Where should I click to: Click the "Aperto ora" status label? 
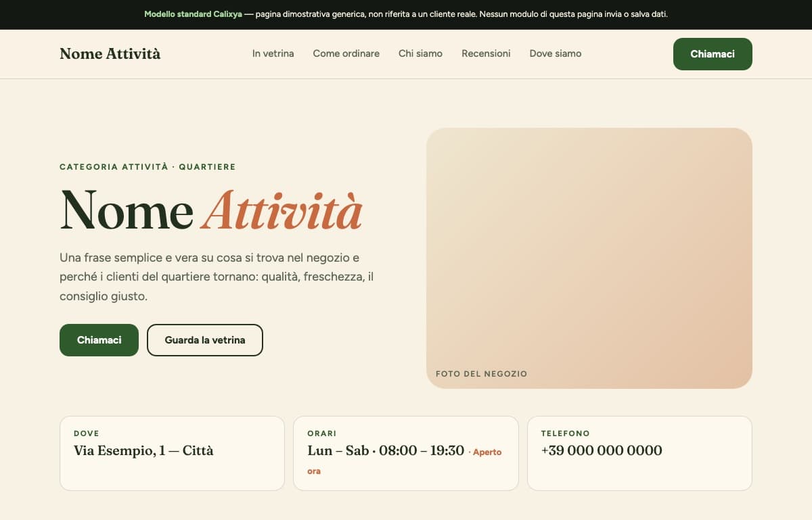[x=405, y=461]
